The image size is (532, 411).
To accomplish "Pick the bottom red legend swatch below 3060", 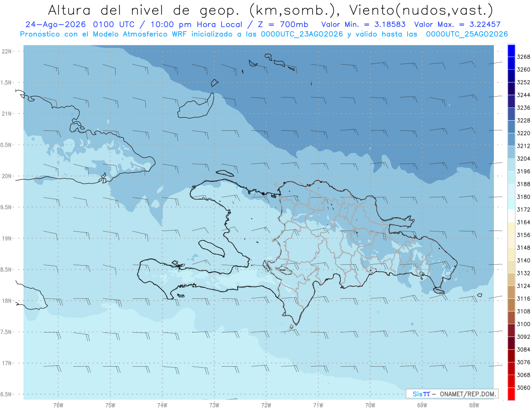I will point(511,394).
